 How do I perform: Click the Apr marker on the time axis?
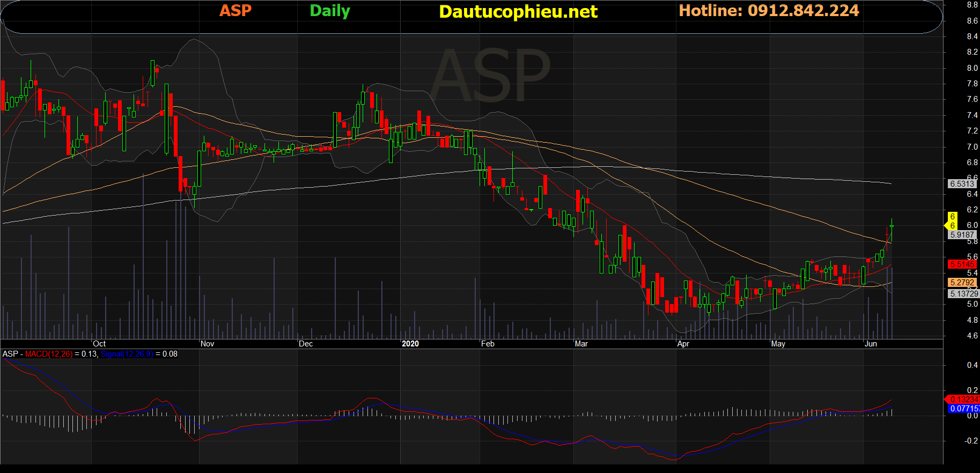pos(683,344)
